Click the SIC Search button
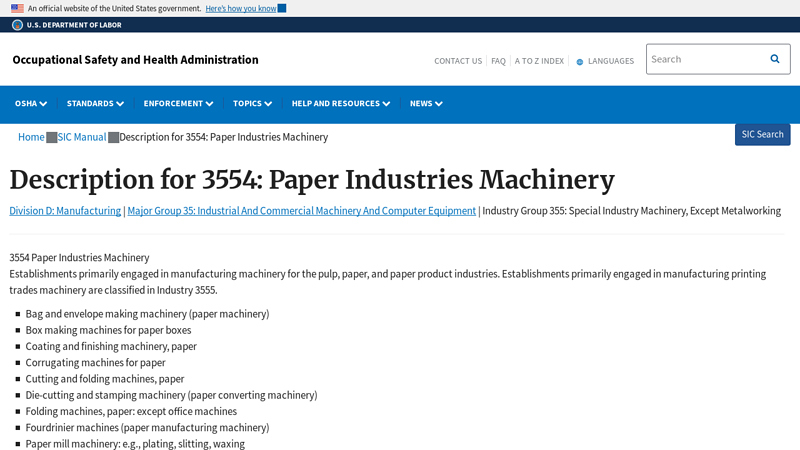 pos(762,134)
